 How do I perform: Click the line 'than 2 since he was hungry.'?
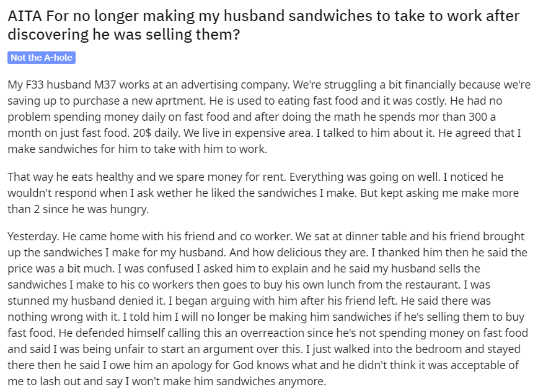tap(78, 209)
